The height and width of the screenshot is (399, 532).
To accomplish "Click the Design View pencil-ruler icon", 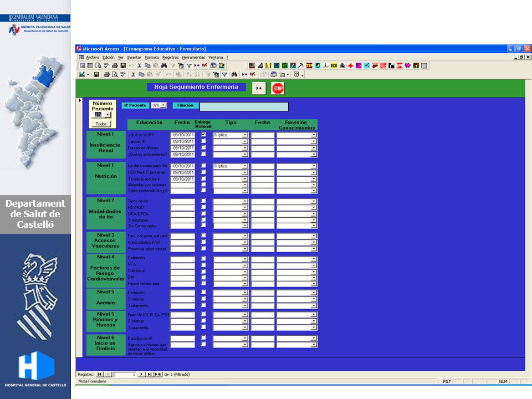I will point(82,74).
